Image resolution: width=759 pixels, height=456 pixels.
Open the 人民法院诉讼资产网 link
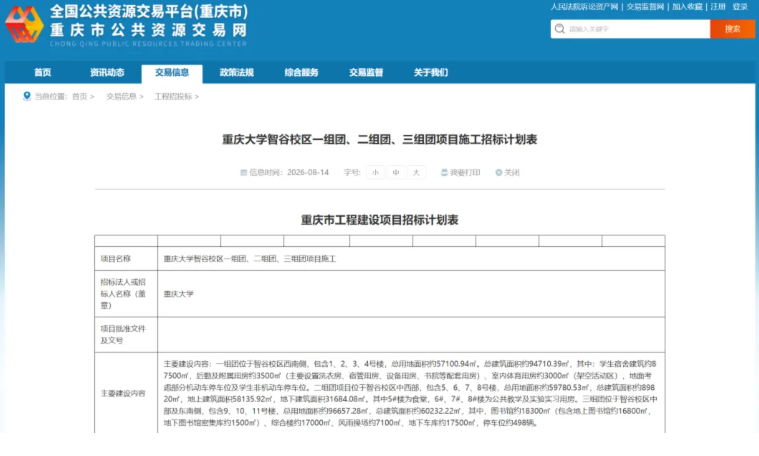click(x=584, y=7)
